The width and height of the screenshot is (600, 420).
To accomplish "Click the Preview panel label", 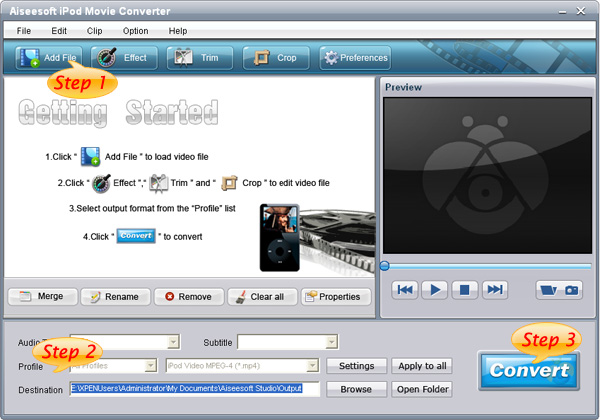I will tap(403, 87).
